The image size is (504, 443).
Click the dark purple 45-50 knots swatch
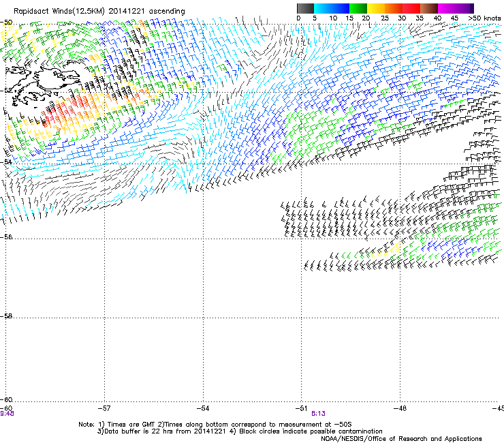click(464, 8)
